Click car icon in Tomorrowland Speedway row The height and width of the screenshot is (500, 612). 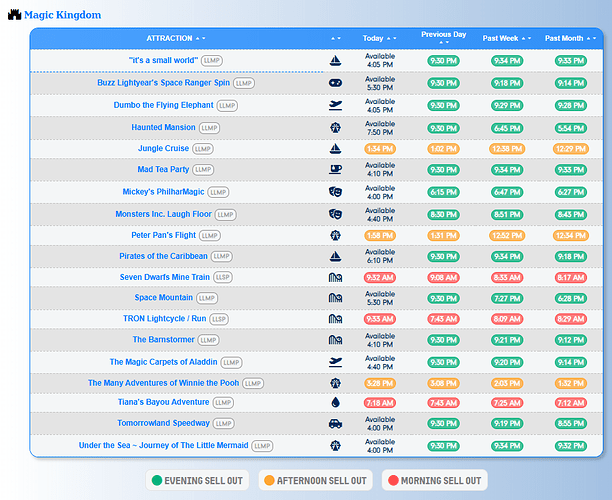[x=335, y=423]
